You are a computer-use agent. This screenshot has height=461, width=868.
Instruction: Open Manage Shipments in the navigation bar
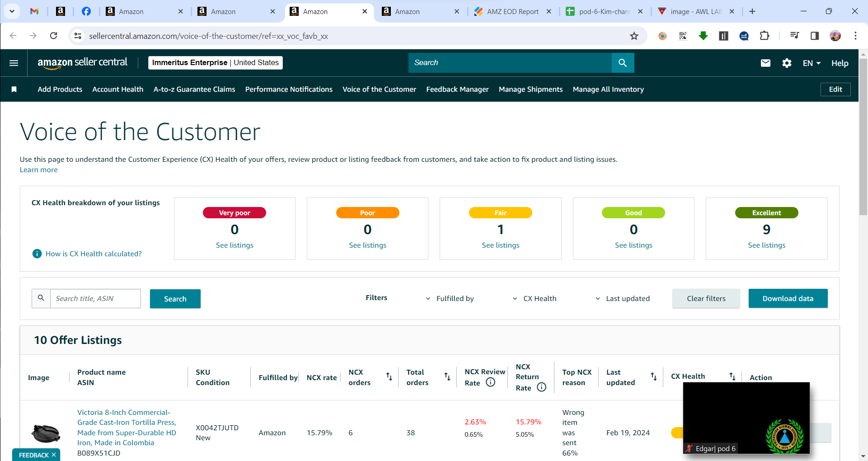pyautogui.click(x=530, y=89)
